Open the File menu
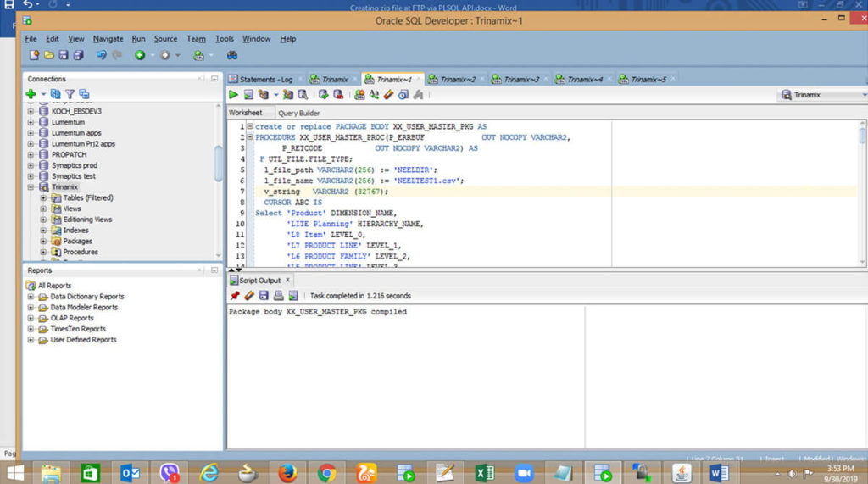Image resolution: width=868 pixels, height=484 pixels. [x=31, y=39]
